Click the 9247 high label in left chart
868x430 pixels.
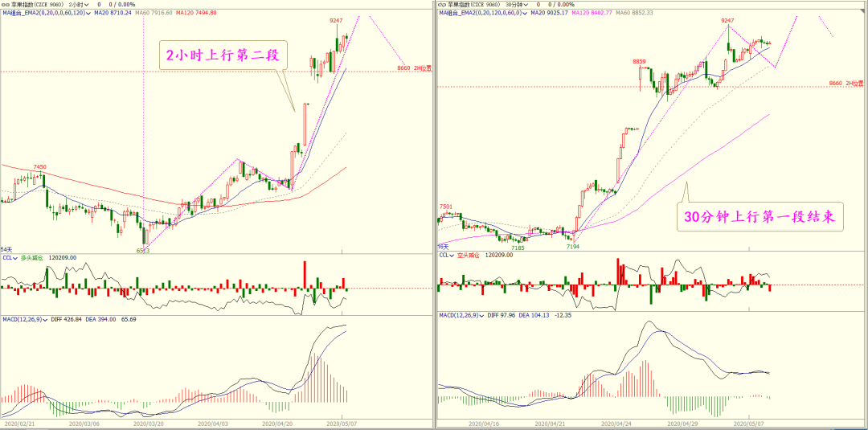335,20
